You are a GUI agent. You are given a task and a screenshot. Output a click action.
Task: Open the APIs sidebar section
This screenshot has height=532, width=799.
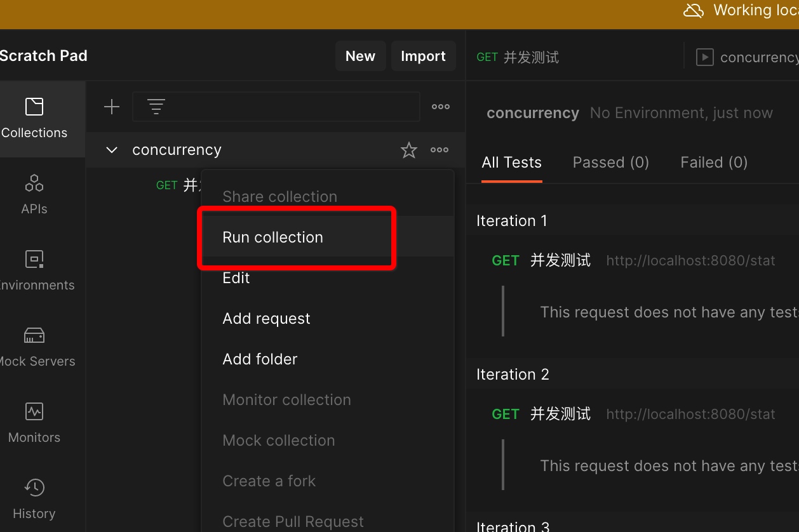[x=34, y=194]
